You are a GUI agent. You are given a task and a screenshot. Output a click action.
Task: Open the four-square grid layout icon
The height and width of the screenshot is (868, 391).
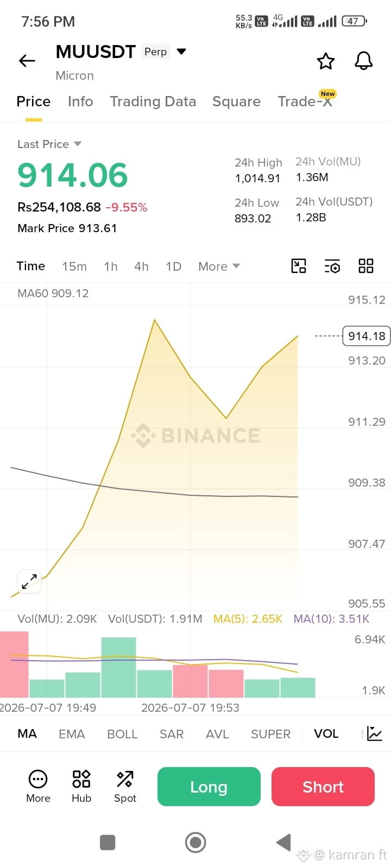point(366,266)
